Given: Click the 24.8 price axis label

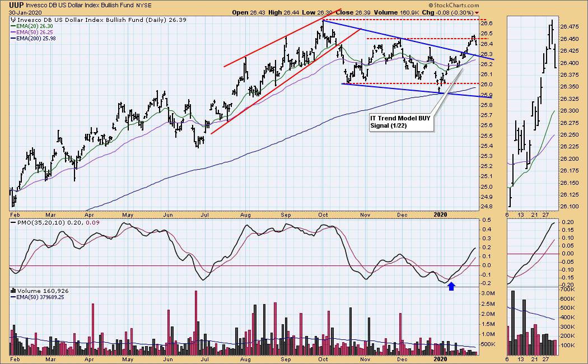Looking at the screenshot, I should click(x=487, y=207).
